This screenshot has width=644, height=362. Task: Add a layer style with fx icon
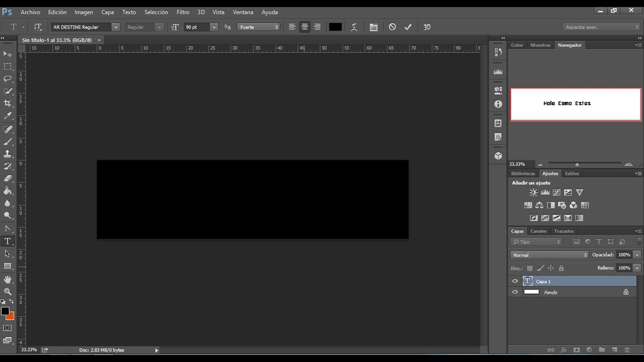[x=563, y=350]
